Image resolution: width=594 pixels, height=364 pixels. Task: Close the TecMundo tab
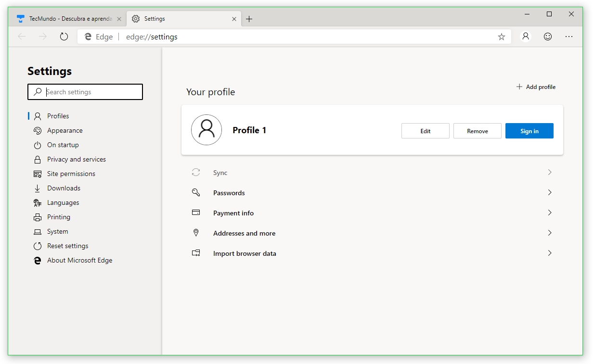click(x=119, y=19)
